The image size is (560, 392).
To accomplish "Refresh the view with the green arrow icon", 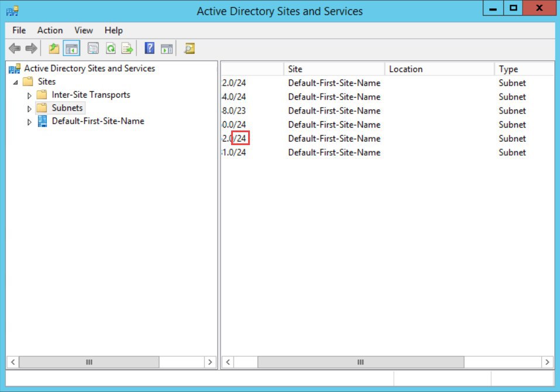I will click(x=111, y=48).
